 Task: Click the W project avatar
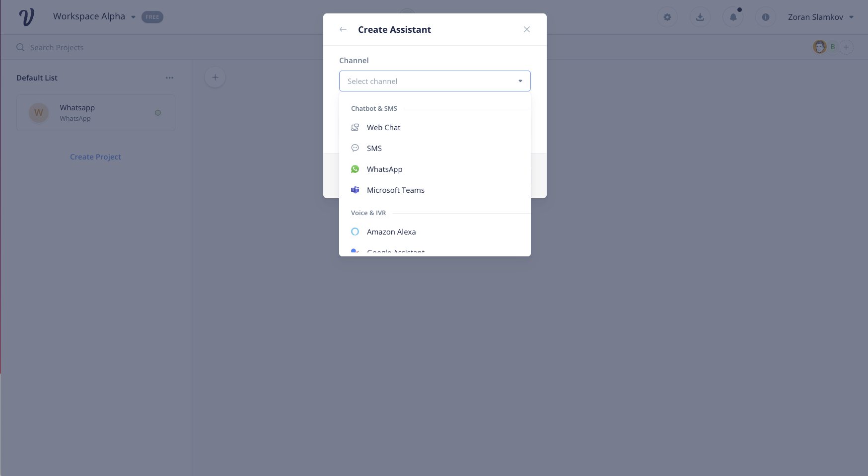coord(39,113)
